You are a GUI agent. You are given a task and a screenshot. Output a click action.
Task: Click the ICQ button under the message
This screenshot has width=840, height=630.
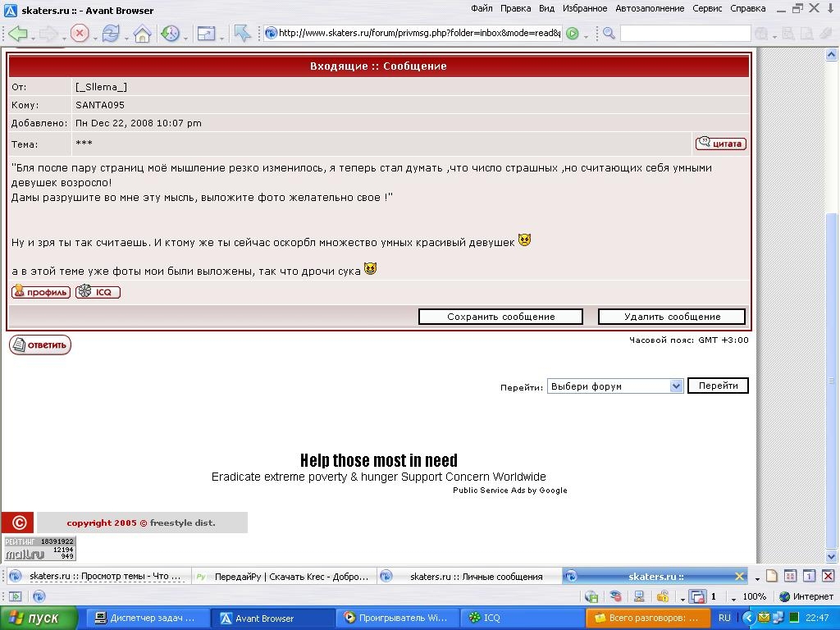tap(98, 292)
